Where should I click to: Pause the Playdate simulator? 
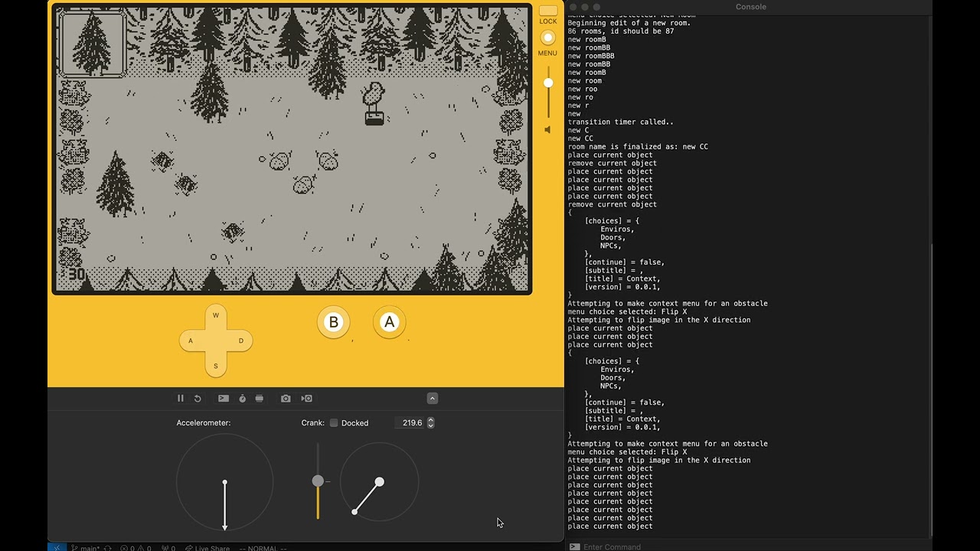pos(181,399)
